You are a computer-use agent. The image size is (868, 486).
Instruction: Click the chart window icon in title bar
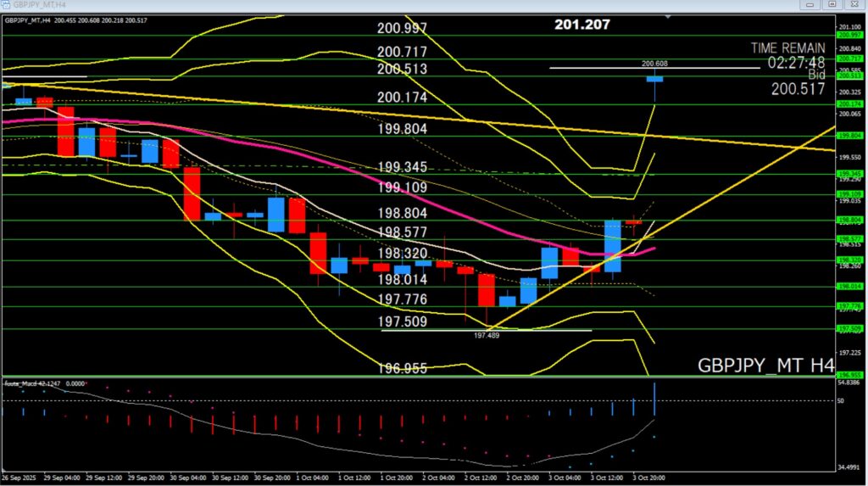7,4
